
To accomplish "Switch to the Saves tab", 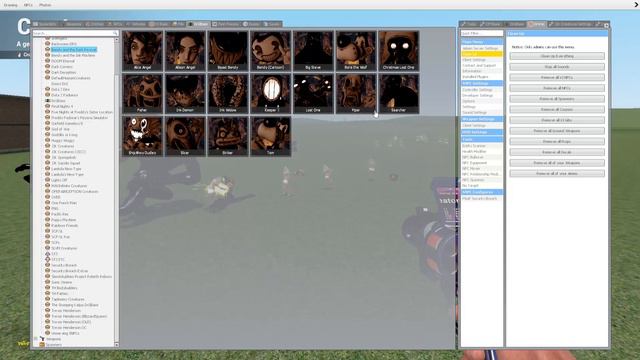I will pos(272,24).
